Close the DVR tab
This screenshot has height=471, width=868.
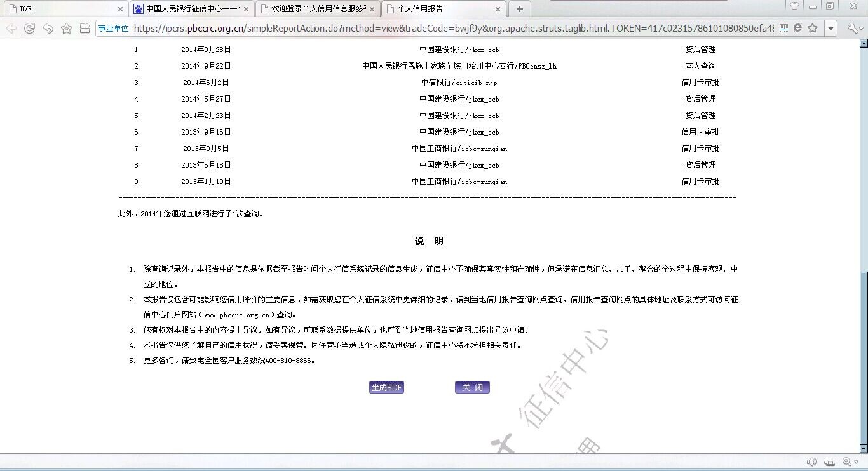point(120,10)
